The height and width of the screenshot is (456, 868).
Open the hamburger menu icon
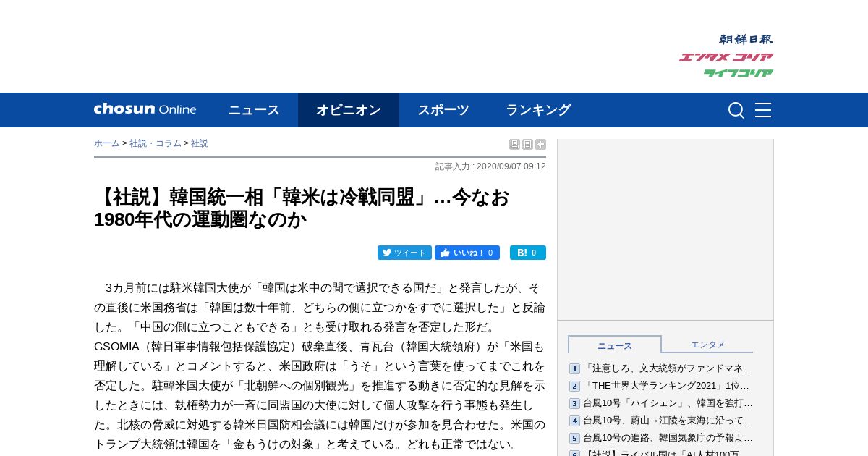763,110
